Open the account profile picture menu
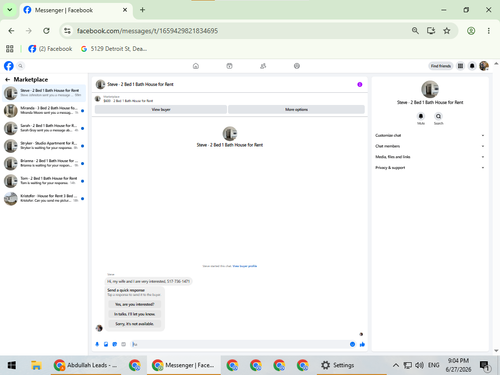 click(484, 66)
